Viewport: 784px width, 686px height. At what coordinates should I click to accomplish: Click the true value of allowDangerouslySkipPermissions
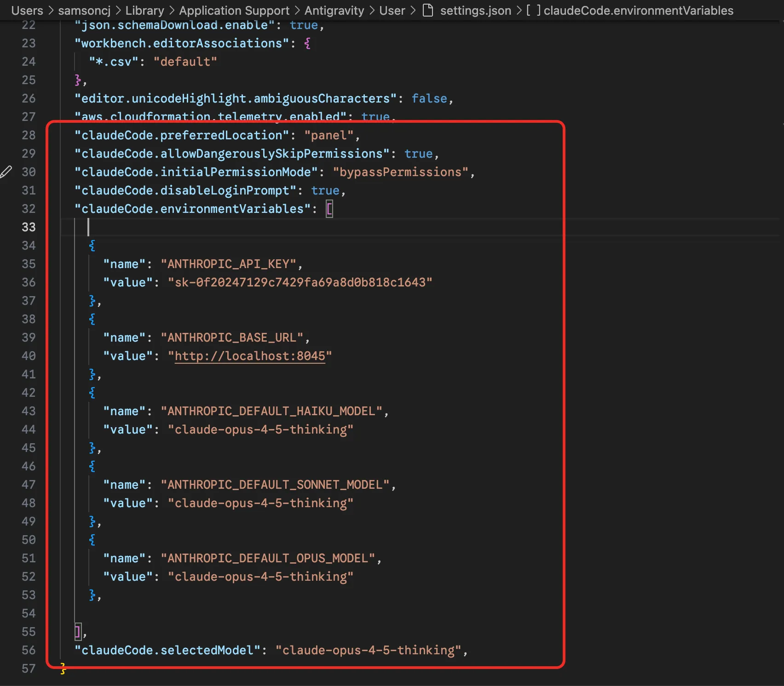(x=418, y=154)
